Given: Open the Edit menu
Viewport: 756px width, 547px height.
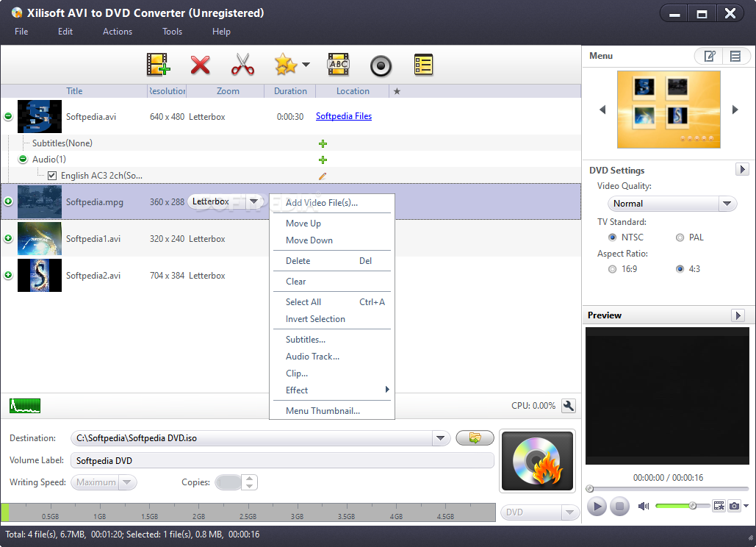Looking at the screenshot, I should pyautogui.click(x=65, y=32).
